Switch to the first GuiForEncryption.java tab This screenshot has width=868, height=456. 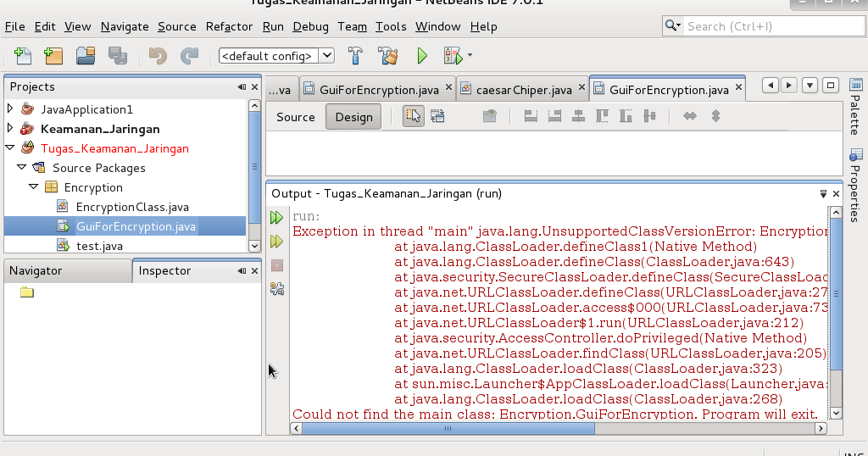pyautogui.click(x=379, y=90)
